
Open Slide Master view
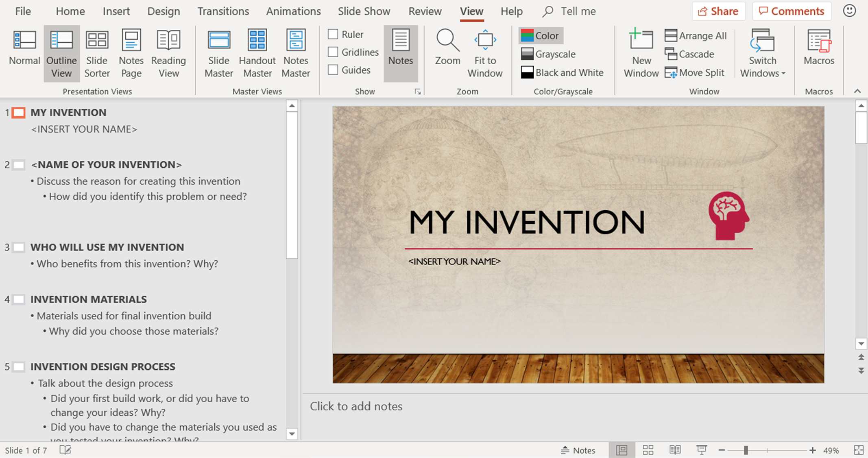(x=218, y=53)
